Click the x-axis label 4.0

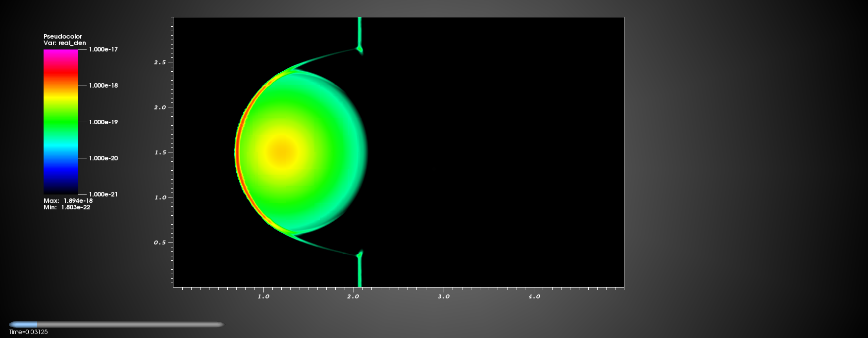(534, 296)
